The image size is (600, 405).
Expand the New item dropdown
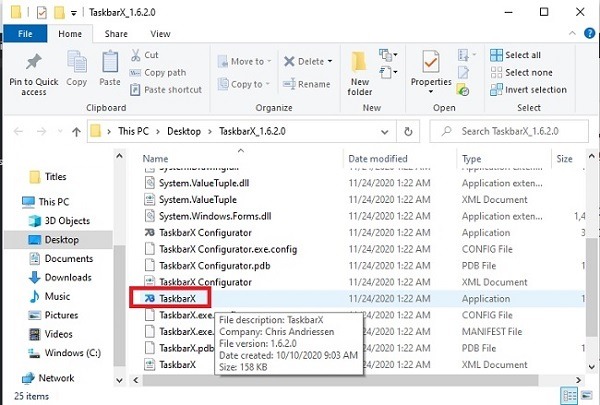click(x=388, y=55)
